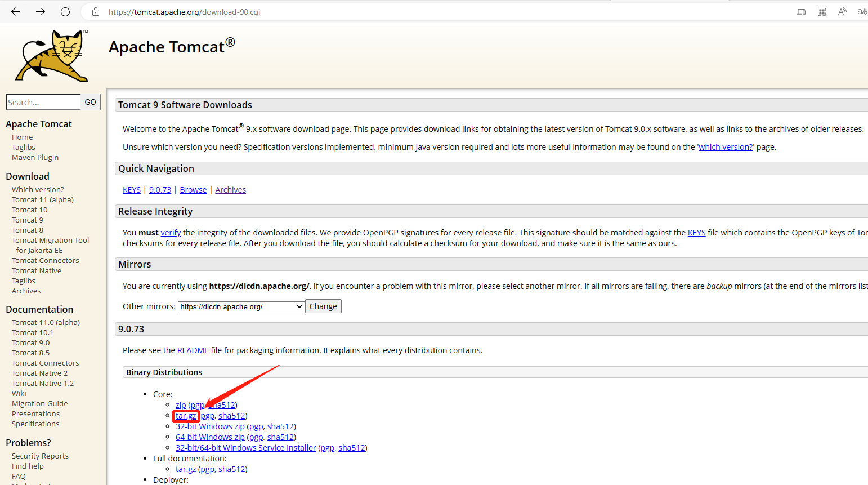The height and width of the screenshot is (485, 868).
Task: Download the Core zip distribution
Action: click(x=181, y=405)
